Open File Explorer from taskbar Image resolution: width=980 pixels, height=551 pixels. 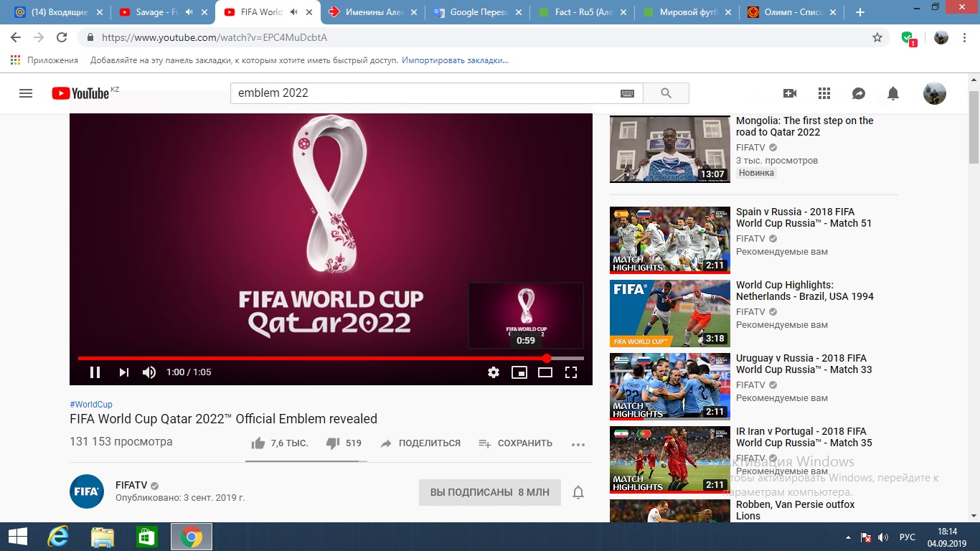103,537
